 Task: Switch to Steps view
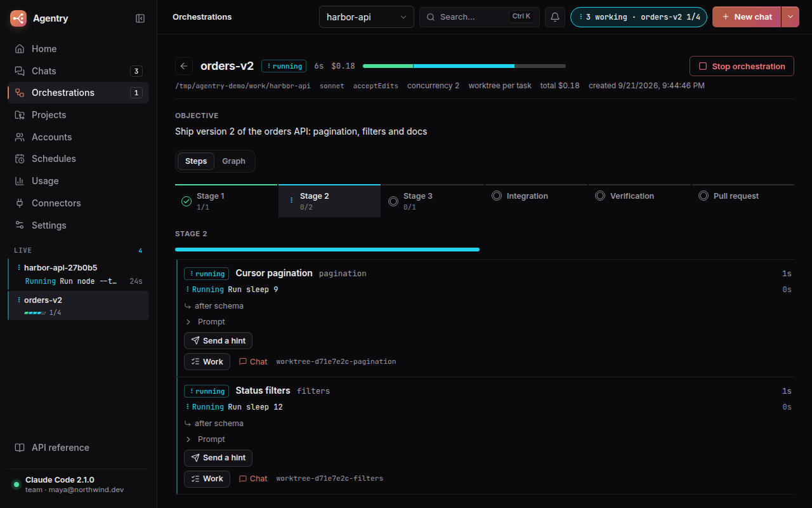click(x=196, y=161)
